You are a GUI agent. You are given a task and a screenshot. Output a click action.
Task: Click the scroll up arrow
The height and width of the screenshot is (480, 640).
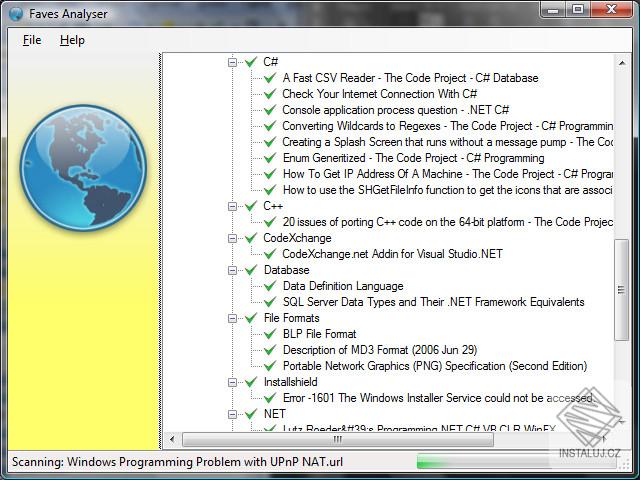pos(622,63)
